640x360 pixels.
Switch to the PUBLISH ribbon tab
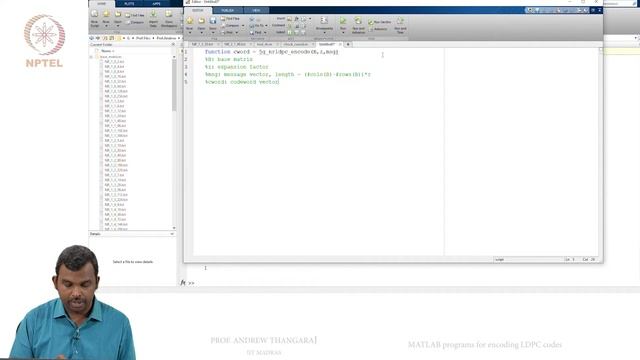[x=227, y=10]
